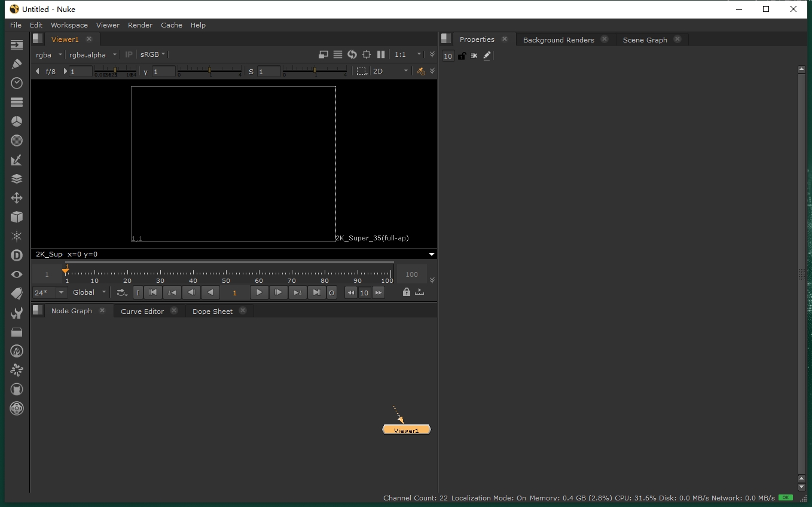Image resolution: width=812 pixels, height=507 pixels.
Task: Select the 3D cube nodes icon
Action: click(x=16, y=217)
